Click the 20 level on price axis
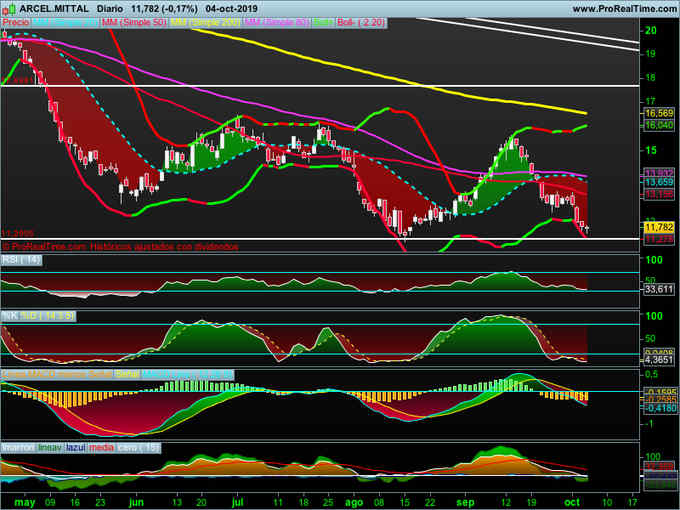This screenshot has height=510, width=680. pyautogui.click(x=651, y=30)
